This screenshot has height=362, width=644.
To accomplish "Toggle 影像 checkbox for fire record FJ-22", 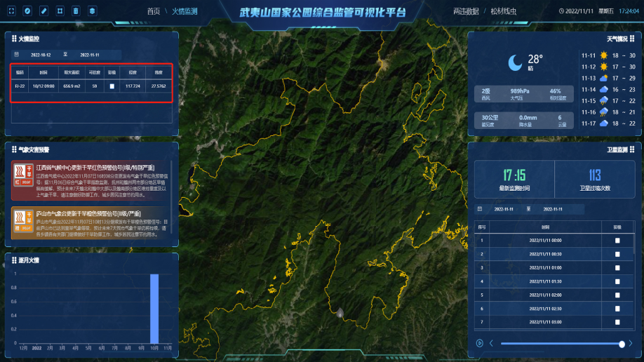I will 111,86.
